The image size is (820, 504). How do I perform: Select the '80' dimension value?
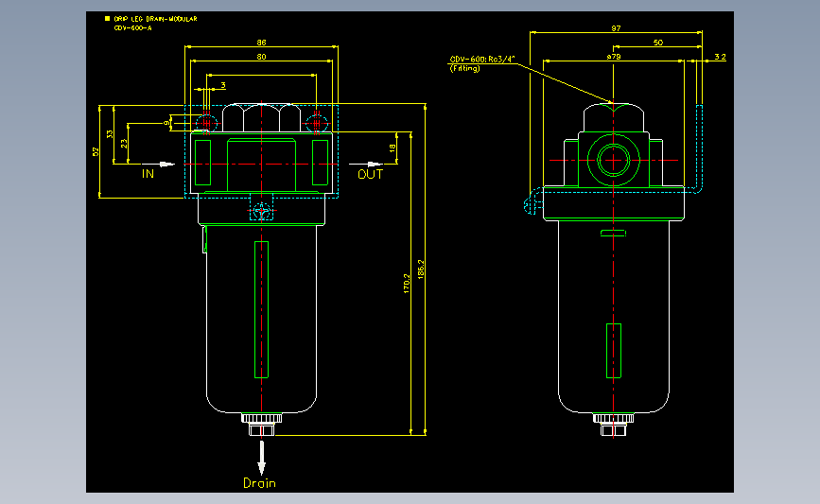[x=261, y=57]
